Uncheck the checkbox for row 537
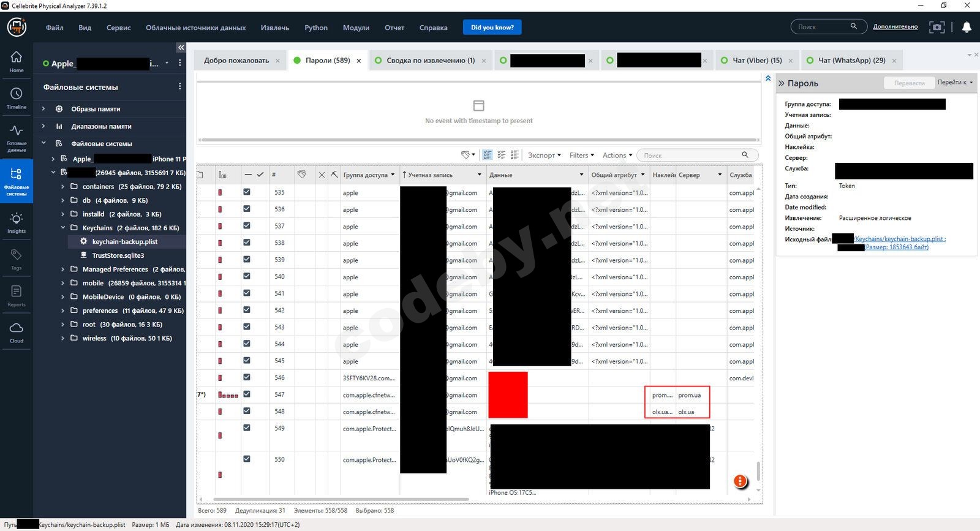The image size is (980, 531). pyautogui.click(x=247, y=225)
